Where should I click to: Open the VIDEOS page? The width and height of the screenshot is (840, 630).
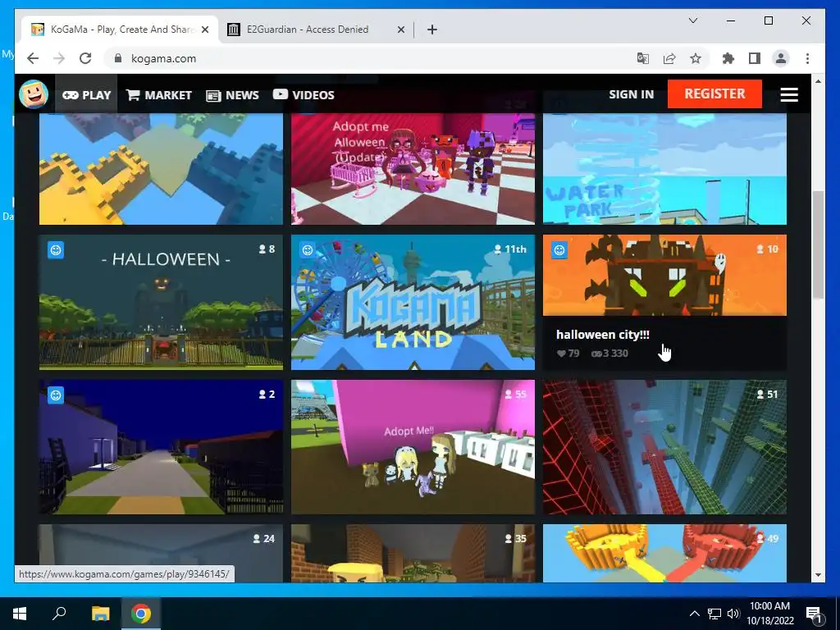(304, 95)
